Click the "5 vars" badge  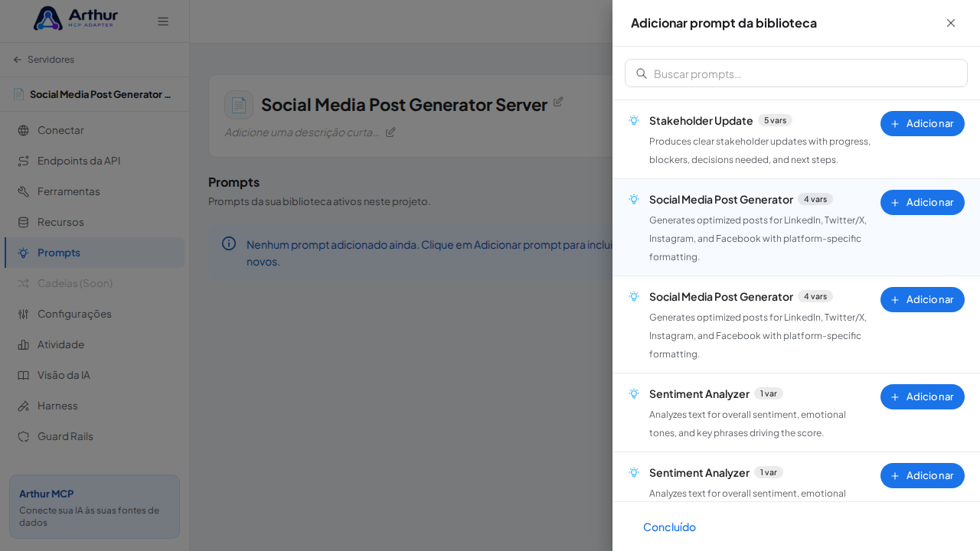point(775,120)
